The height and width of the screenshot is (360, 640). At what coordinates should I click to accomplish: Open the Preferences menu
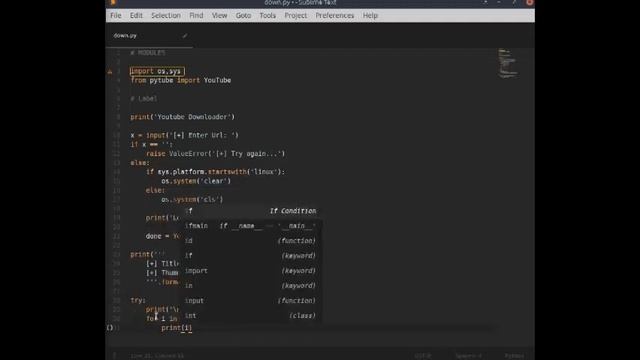[335, 16]
